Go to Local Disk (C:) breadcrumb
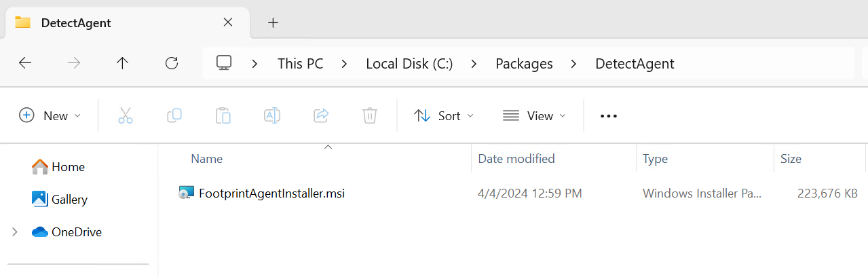This screenshot has width=868, height=277. pos(409,64)
